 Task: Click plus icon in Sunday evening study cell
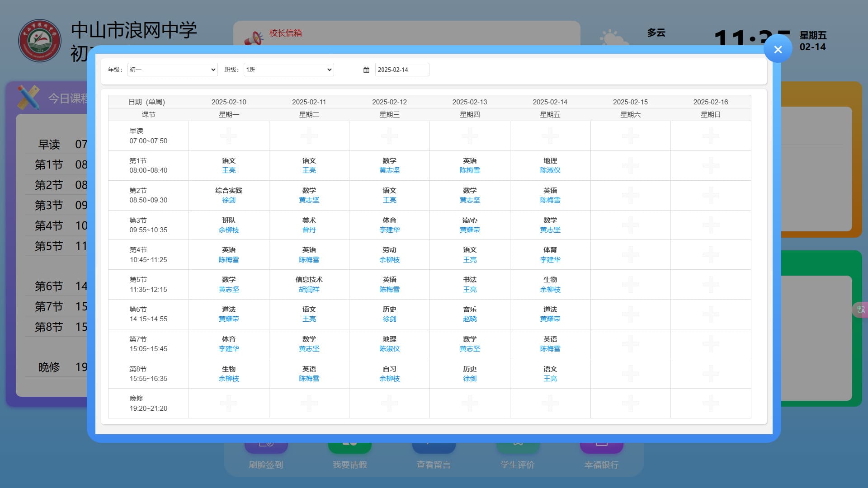pos(710,403)
